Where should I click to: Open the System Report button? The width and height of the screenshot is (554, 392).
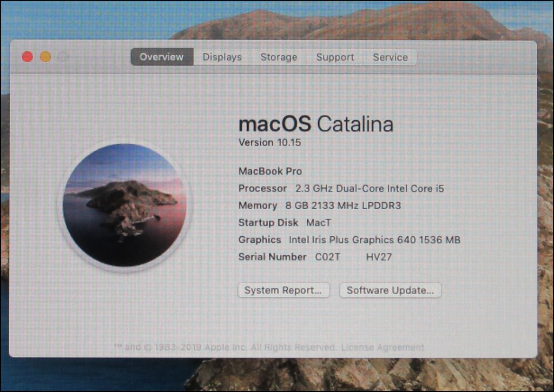click(283, 290)
